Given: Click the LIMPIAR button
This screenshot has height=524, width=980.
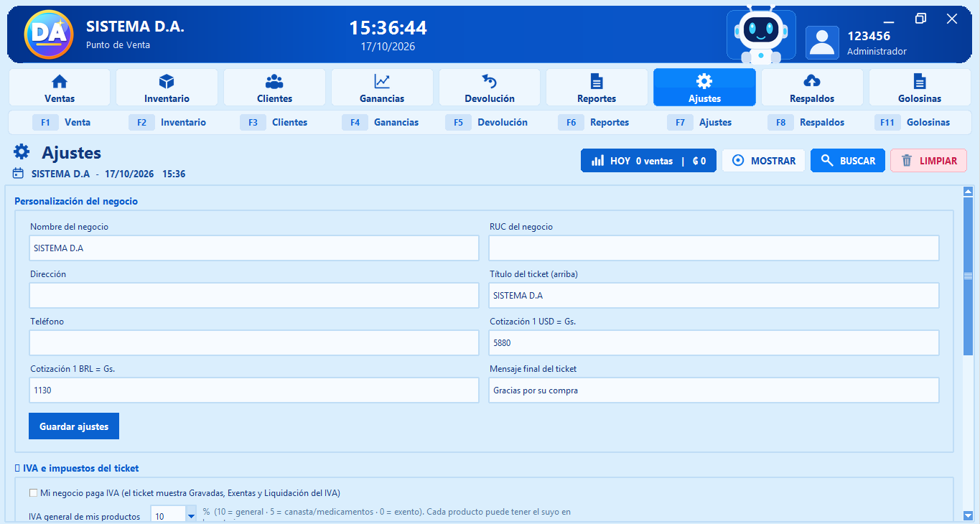Looking at the screenshot, I should coord(928,161).
